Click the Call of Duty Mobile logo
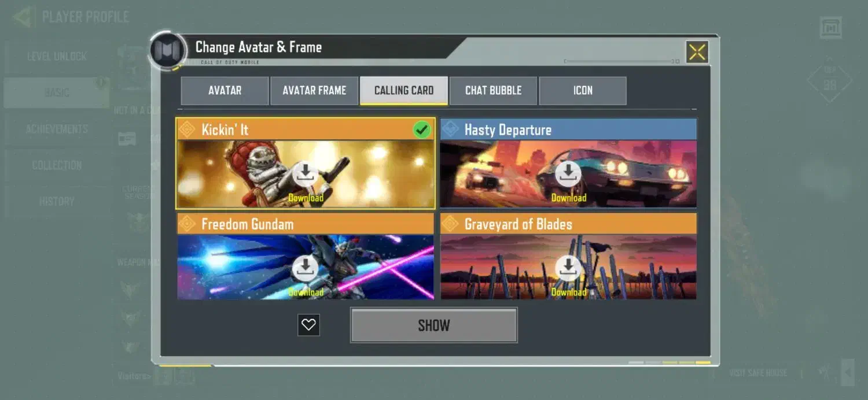 pyautogui.click(x=168, y=50)
